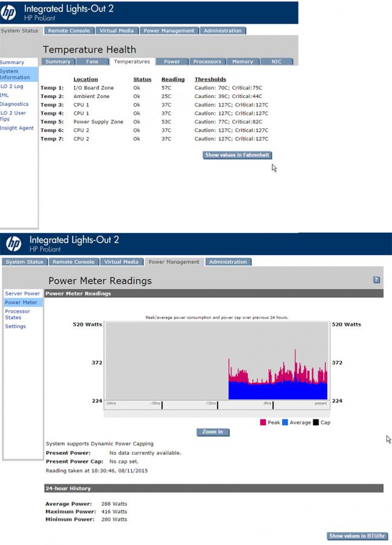Select the Ambient Zone location text
Screen dimensions: 392x545
tap(91, 96)
